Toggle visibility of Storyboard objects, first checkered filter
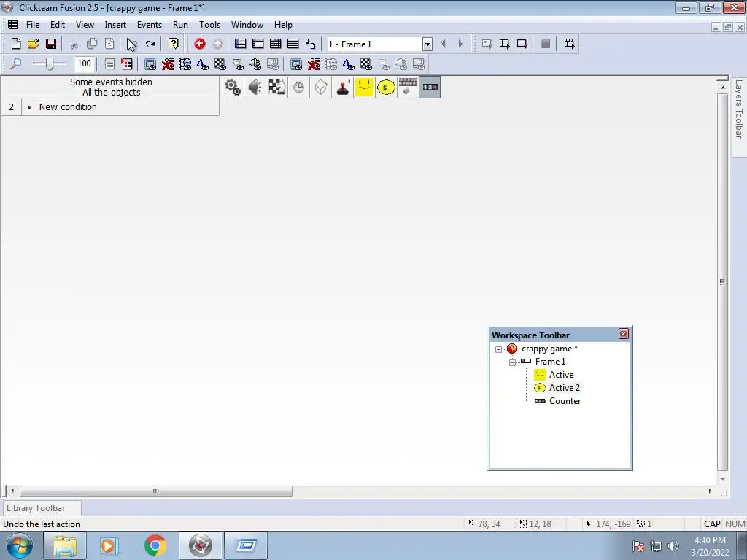 pos(220,64)
